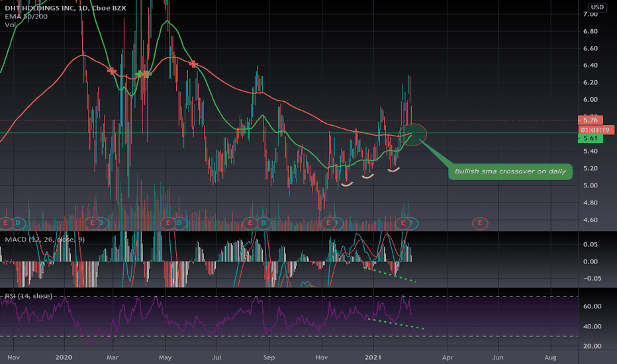Click the red 5.76 price label
617x364 pixels.
click(x=591, y=120)
